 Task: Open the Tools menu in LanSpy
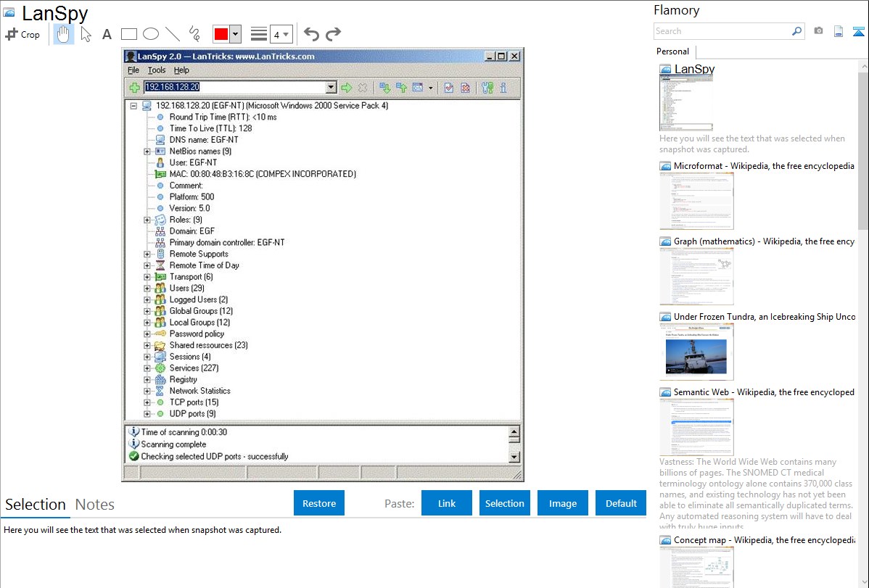(156, 70)
